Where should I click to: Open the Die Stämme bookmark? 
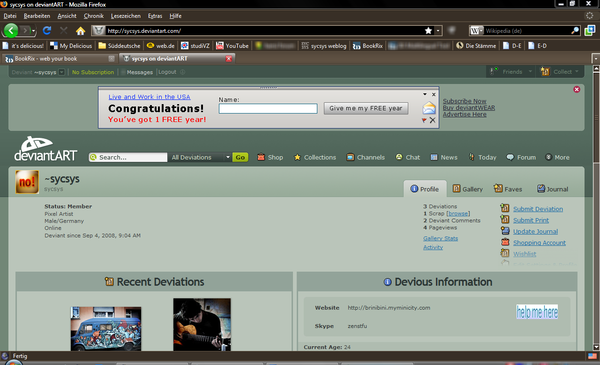point(476,46)
